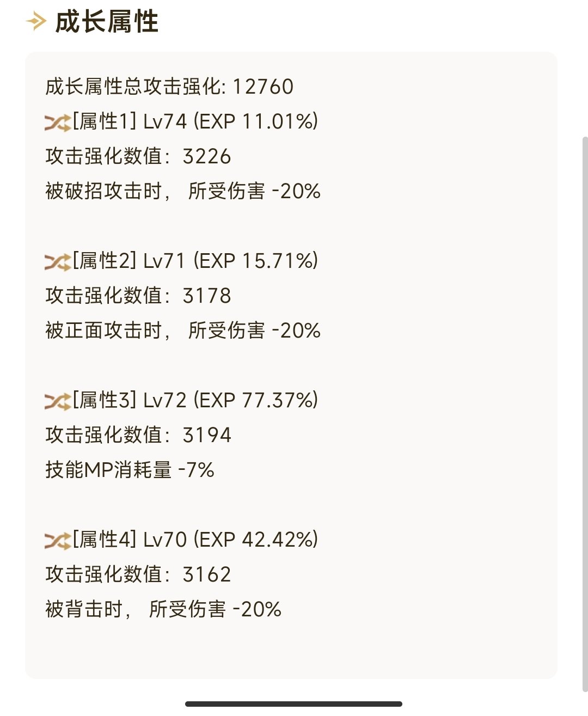Click the golden arrow icon before 成长属性
The height and width of the screenshot is (716, 588).
(x=36, y=22)
